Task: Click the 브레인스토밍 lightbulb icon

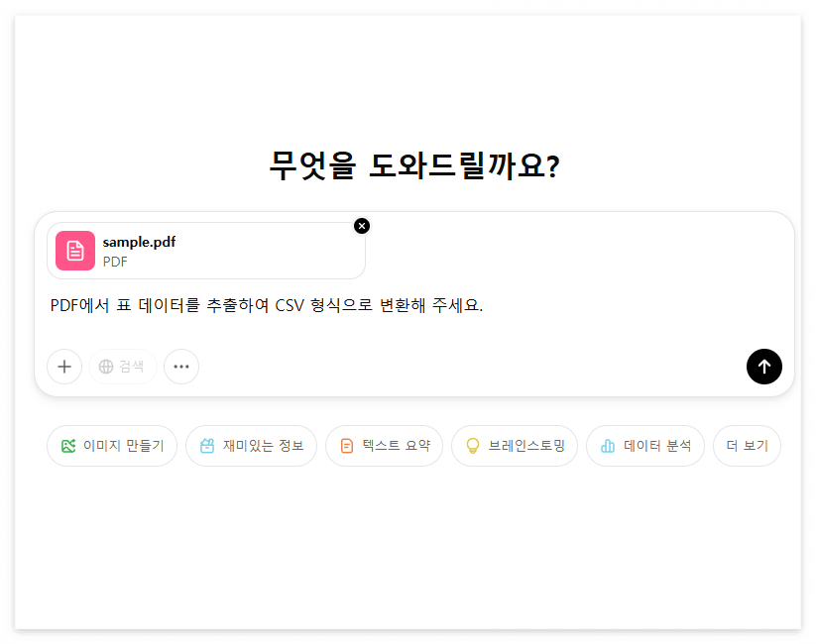Action: coord(473,446)
